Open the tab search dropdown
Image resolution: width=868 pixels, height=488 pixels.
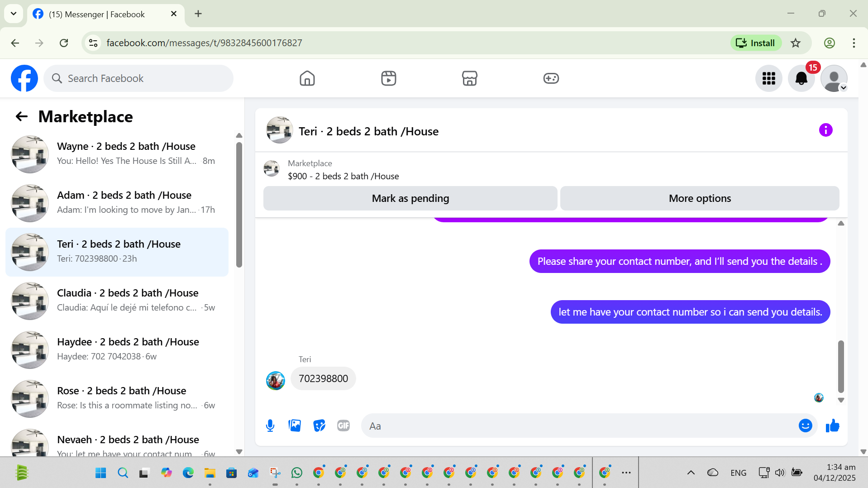pyautogui.click(x=14, y=14)
